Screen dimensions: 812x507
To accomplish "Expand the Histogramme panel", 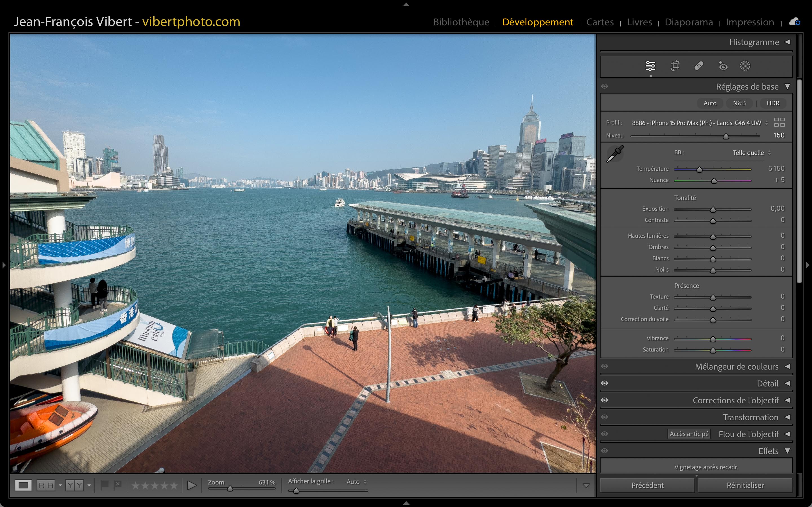I will (x=754, y=42).
